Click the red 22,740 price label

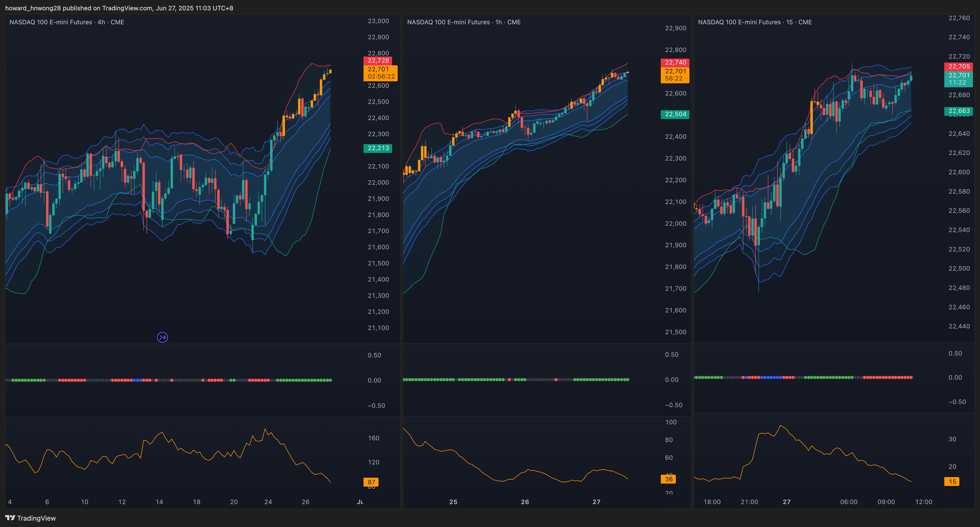coord(675,62)
